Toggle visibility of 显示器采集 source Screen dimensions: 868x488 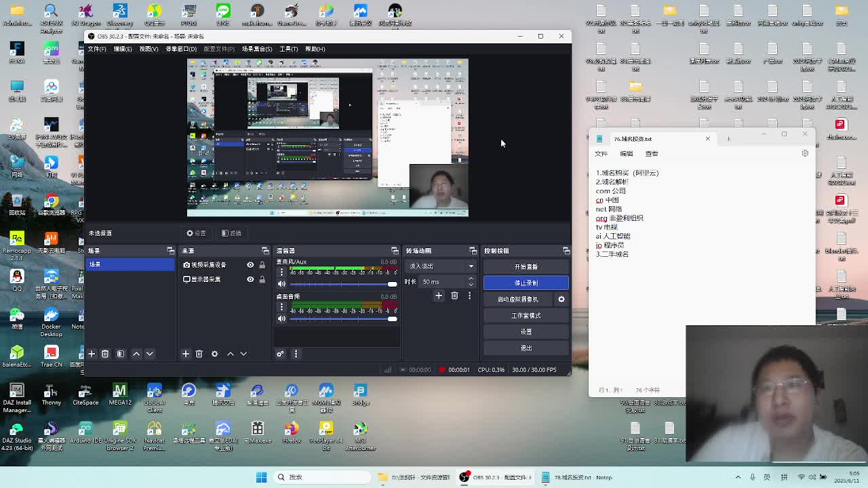click(x=250, y=279)
